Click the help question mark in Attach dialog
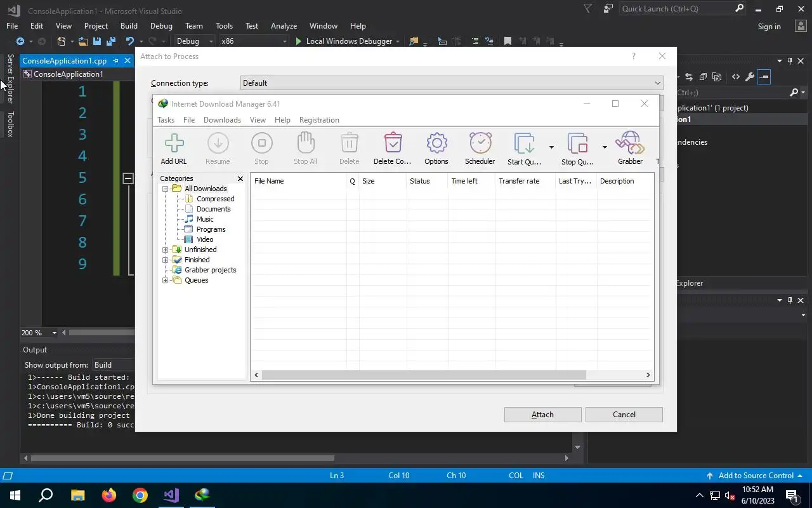Image resolution: width=812 pixels, height=508 pixels. 633,57
